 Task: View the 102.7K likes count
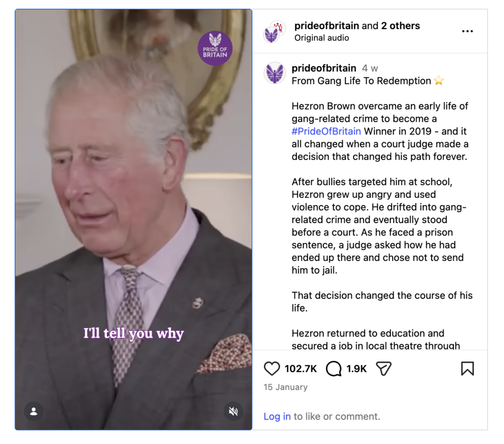click(301, 369)
